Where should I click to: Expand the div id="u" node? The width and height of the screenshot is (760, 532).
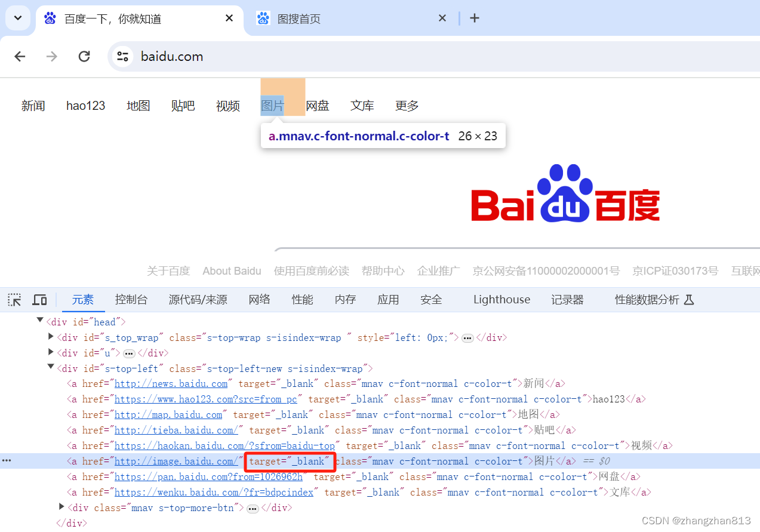51,352
